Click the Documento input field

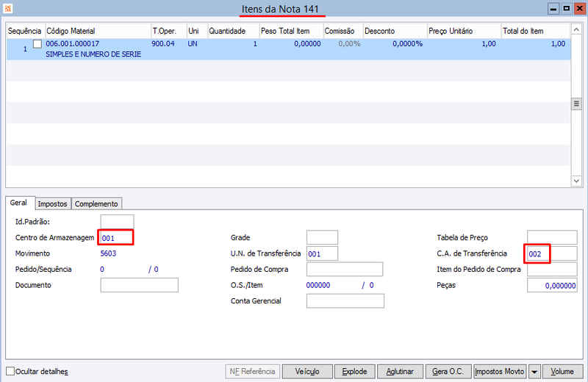tap(139, 285)
